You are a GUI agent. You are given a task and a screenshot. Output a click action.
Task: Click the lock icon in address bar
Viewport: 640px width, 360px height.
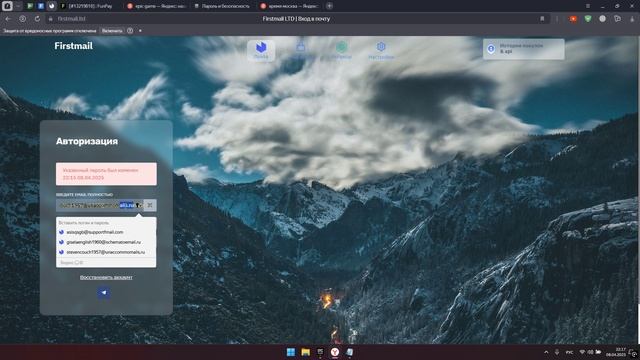point(51,19)
